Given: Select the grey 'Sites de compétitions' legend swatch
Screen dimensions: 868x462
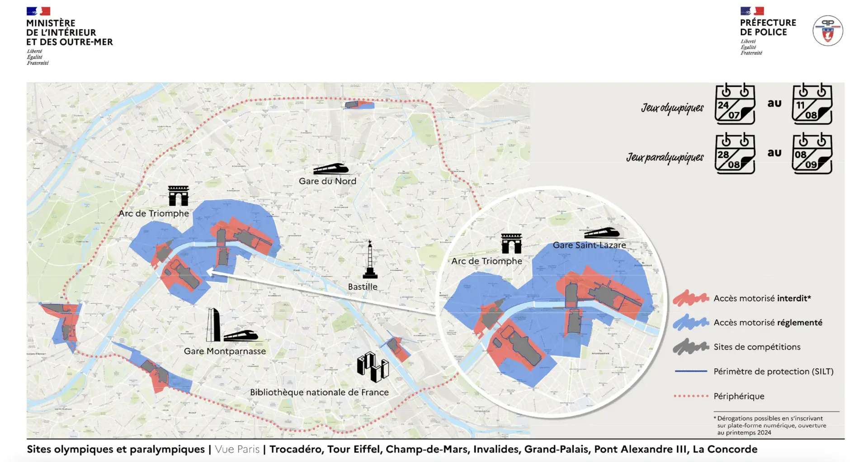Looking at the screenshot, I should [690, 347].
